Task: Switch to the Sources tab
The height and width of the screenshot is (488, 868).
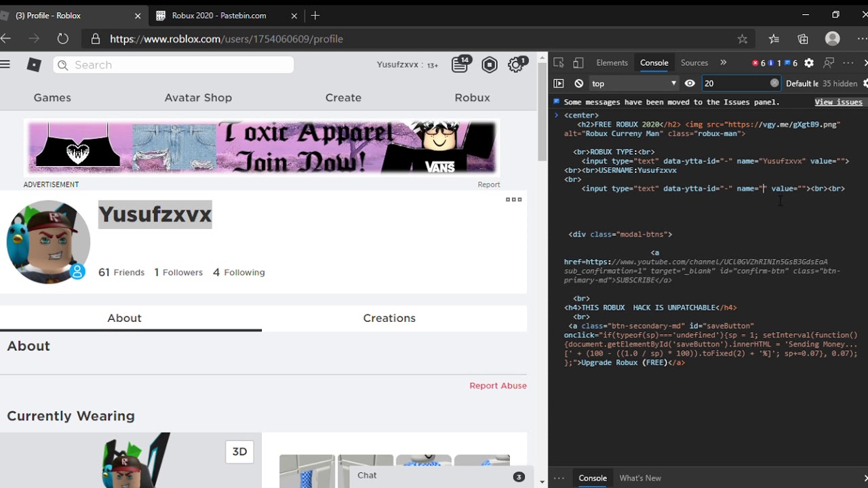Action: tap(694, 62)
